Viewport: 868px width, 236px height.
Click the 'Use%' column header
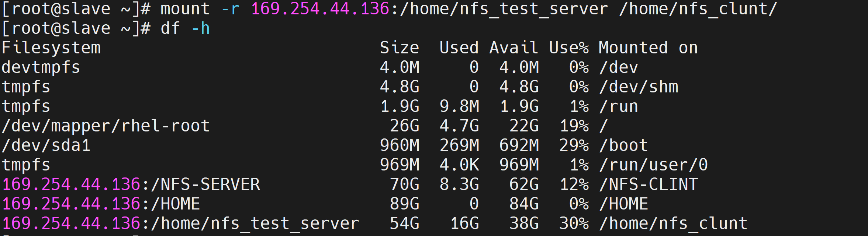(x=569, y=48)
